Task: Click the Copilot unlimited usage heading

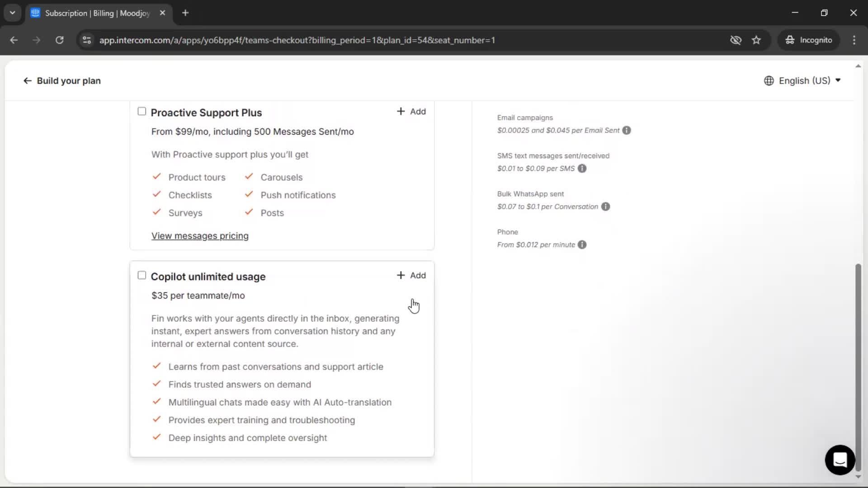Action: [208, 277]
